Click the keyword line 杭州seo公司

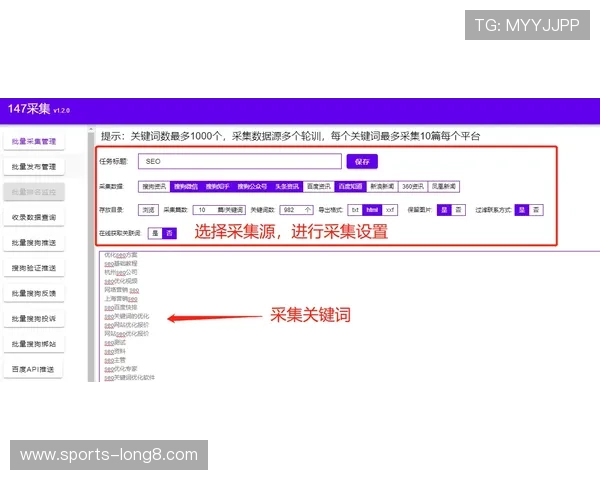pos(121,273)
